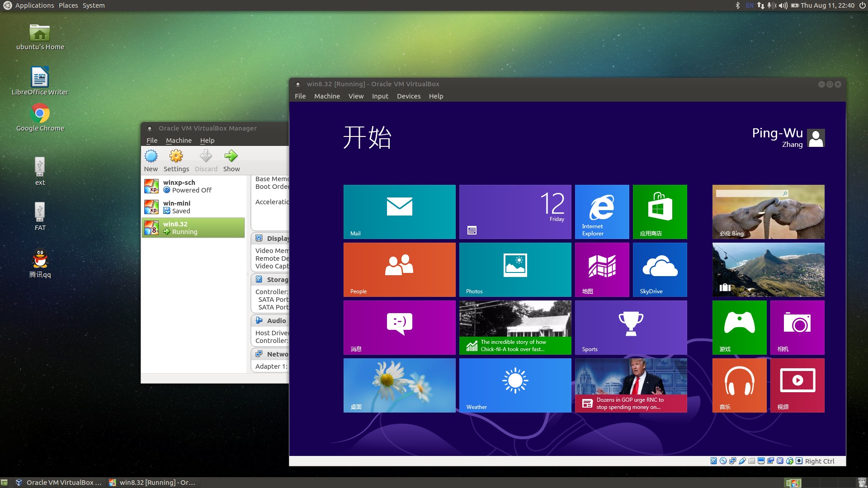
Task: Click the green Show arrow in Manager toolbar
Action: click(x=231, y=156)
